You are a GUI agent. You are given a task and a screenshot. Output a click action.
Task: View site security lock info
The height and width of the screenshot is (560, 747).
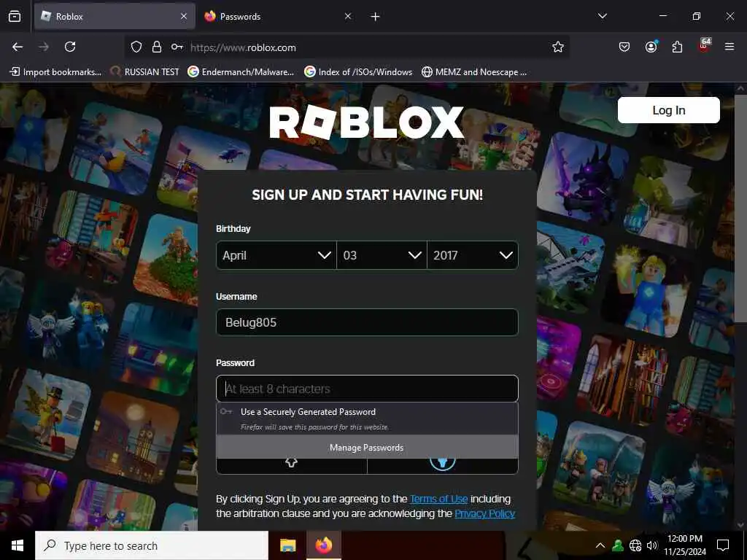[x=157, y=47]
